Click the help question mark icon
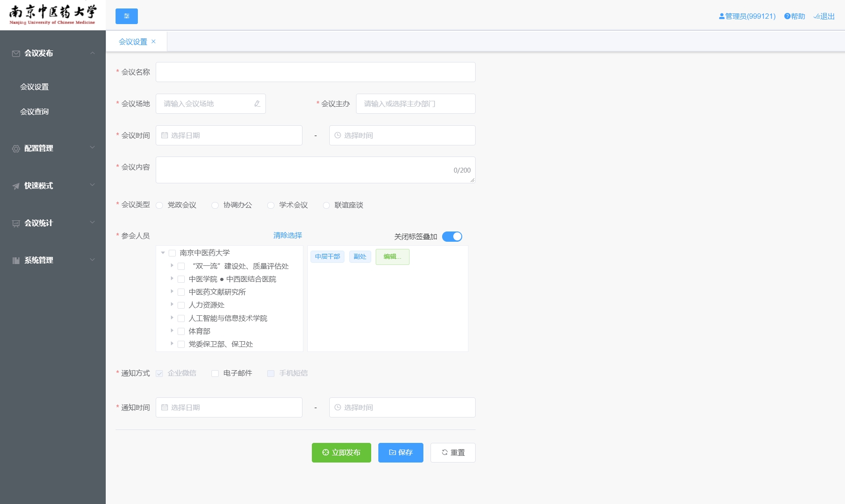The height and width of the screenshot is (504, 845). point(787,17)
